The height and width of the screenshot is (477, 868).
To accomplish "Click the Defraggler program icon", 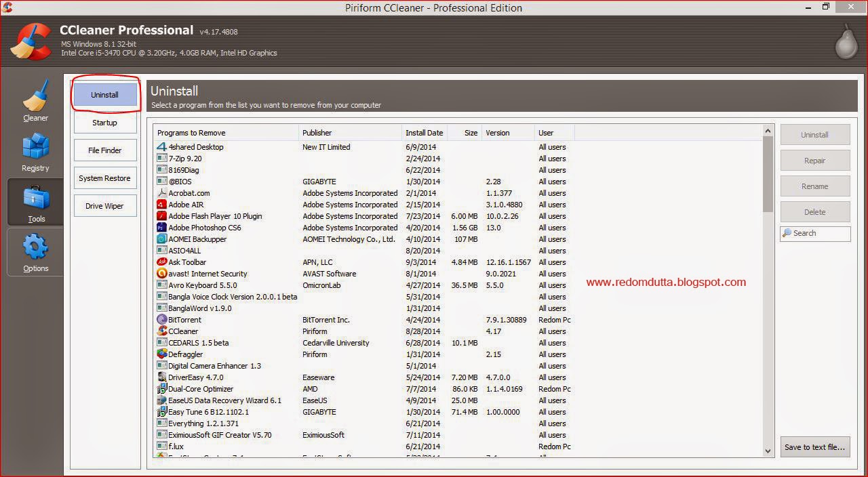I will 161,354.
